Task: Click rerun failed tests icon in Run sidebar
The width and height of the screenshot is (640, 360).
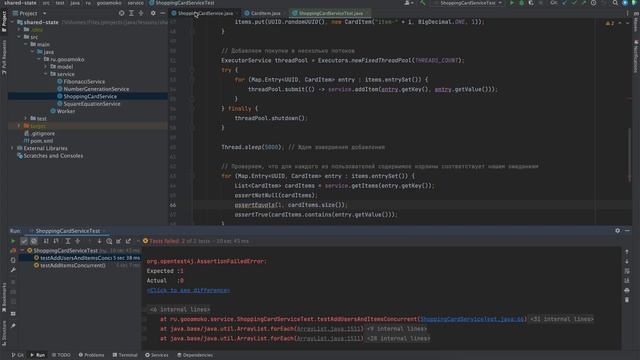Action: [x=13, y=251]
